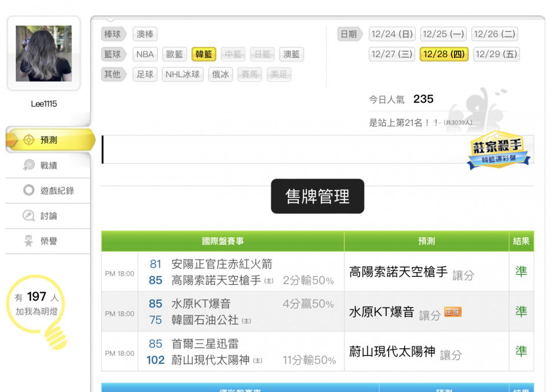The height and width of the screenshot is (392, 551).
Task: Click the 2分輸50% spread text
Action: click(x=308, y=280)
